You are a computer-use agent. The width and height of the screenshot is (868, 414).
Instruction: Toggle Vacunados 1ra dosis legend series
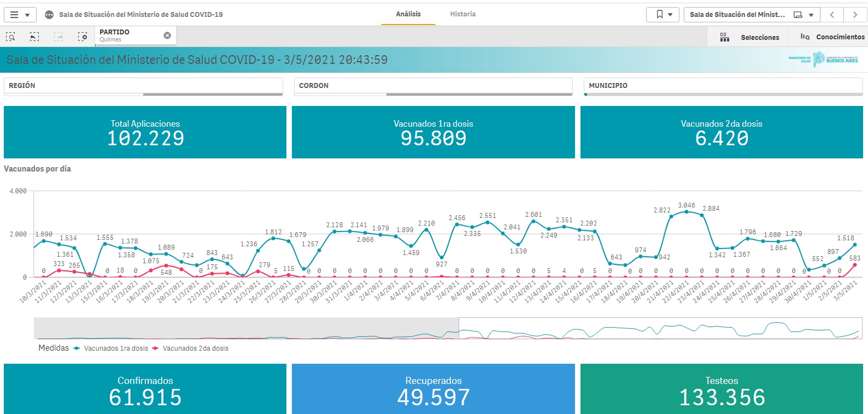tap(115, 348)
